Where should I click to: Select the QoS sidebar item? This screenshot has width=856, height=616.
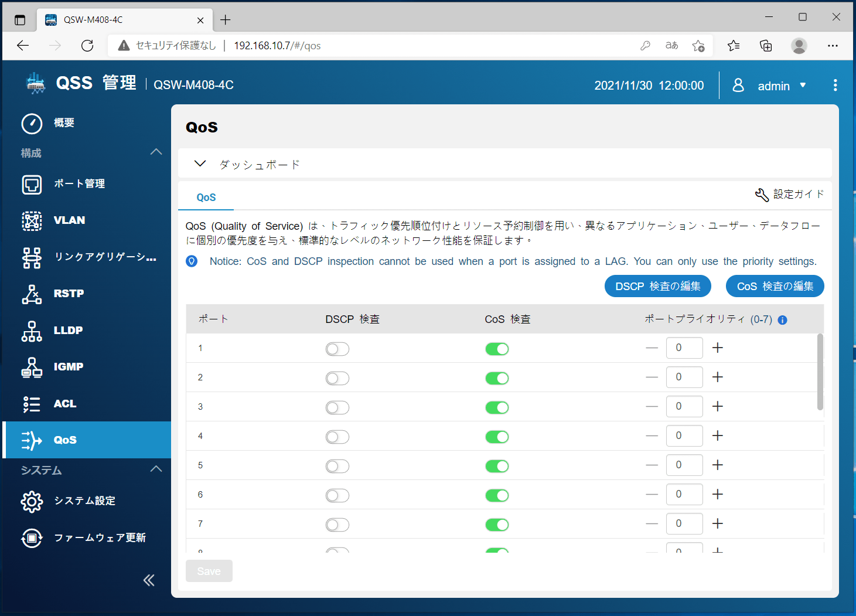(x=86, y=440)
